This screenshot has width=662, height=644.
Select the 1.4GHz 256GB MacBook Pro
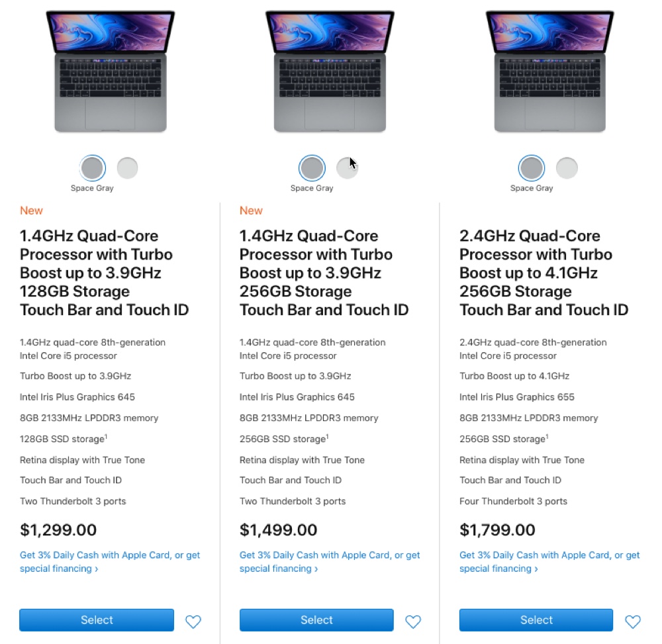pos(316,620)
